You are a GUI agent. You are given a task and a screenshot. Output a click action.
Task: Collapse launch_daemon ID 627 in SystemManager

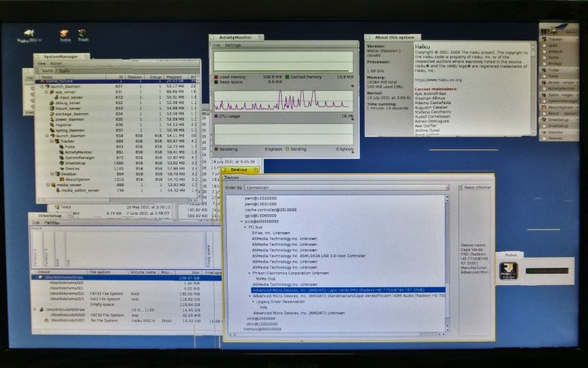[x=42, y=86]
